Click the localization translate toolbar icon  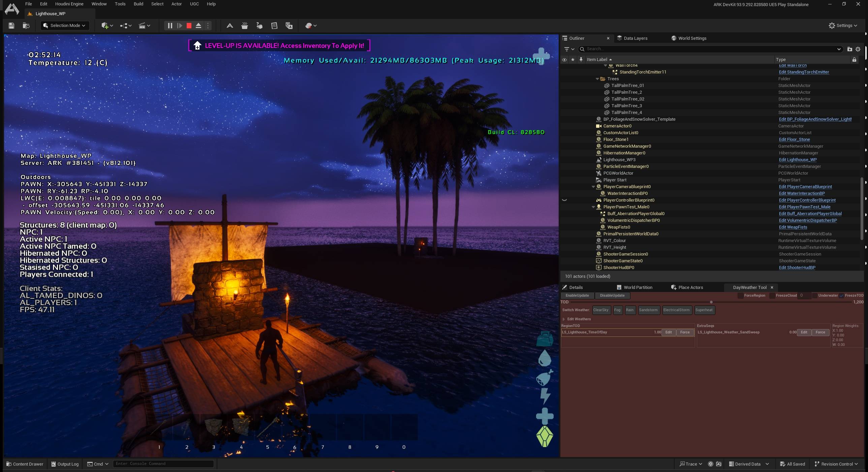289,26
